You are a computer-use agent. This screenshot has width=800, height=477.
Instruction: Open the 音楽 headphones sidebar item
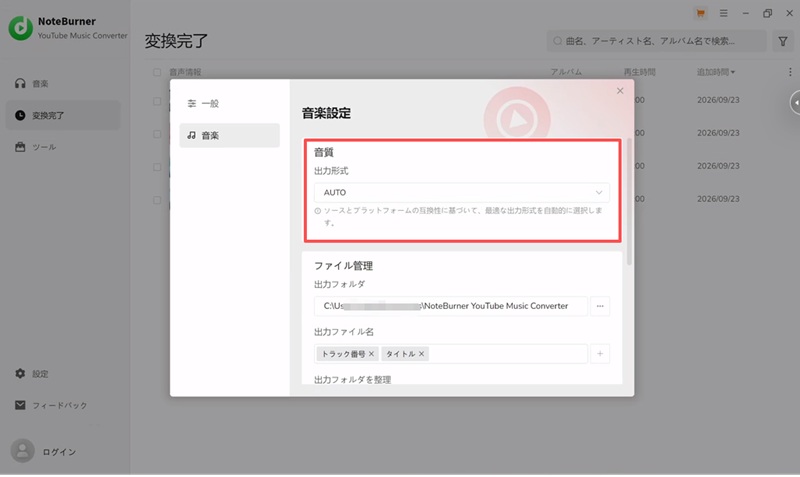pyautogui.click(x=32, y=84)
